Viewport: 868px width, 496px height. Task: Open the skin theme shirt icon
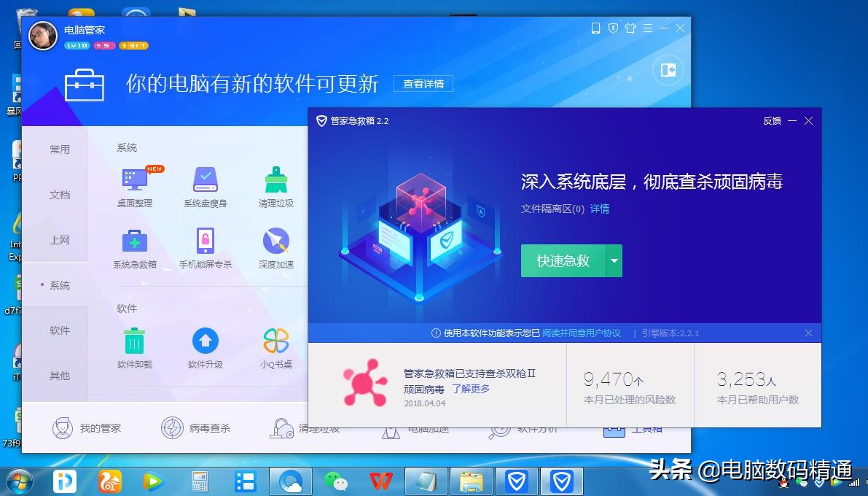pos(632,28)
